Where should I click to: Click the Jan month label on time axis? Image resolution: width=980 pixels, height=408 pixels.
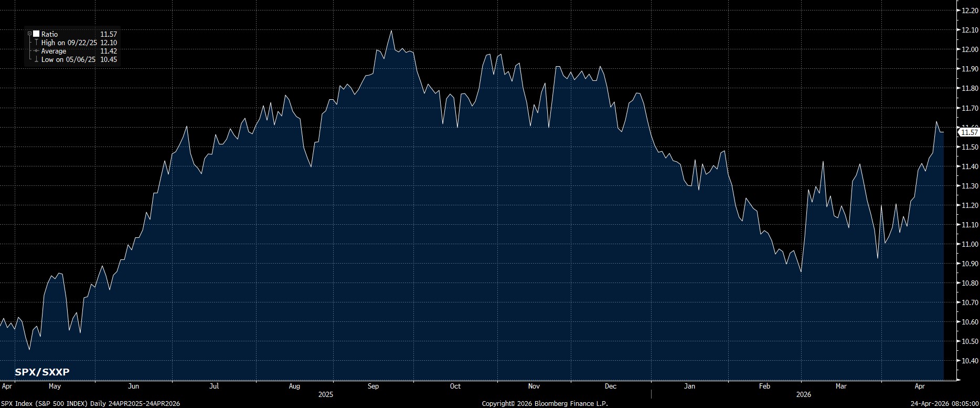pos(689,386)
